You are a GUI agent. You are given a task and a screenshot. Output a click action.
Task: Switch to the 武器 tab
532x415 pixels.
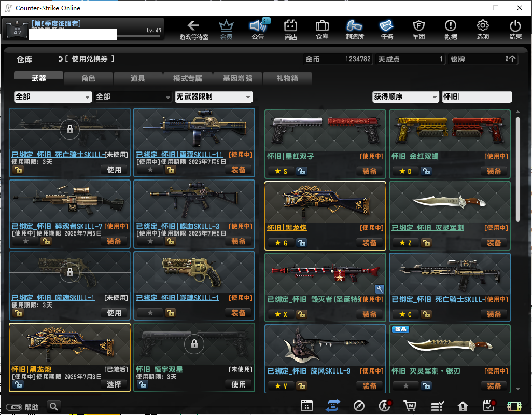pyautogui.click(x=39, y=78)
